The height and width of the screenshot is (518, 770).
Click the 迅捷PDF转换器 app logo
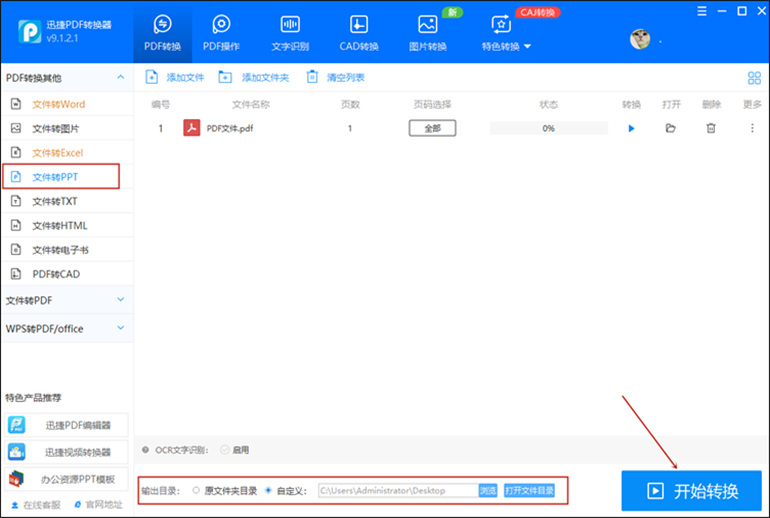pyautogui.click(x=29, y=31)
